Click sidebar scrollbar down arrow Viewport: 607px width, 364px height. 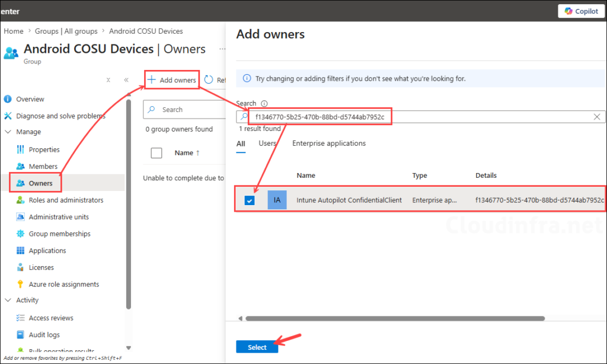129,348
